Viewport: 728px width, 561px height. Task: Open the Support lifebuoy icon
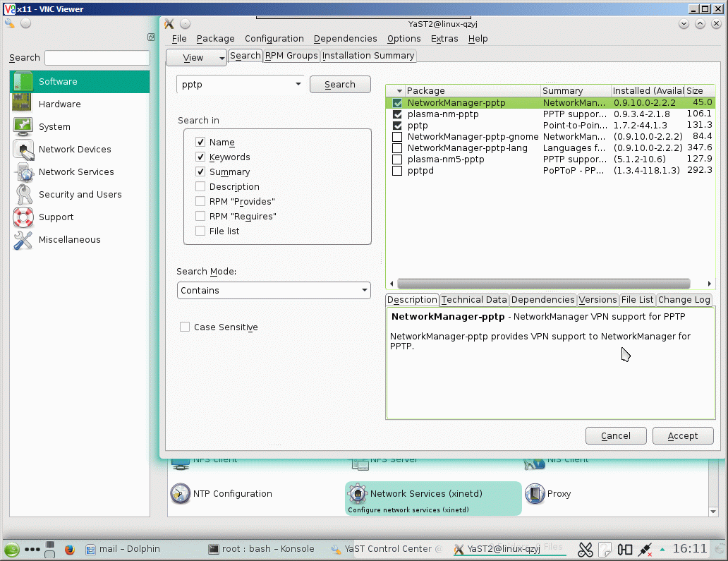[x=23, y=217]
